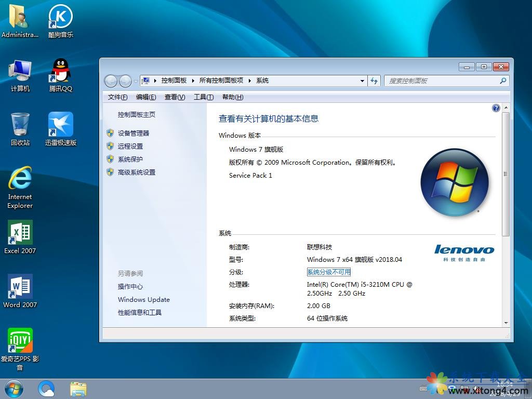Select the 计算机 desktop icon
The height and width of the screenshot is (399, 532).
pyautogui.click(x=20, y=75)
